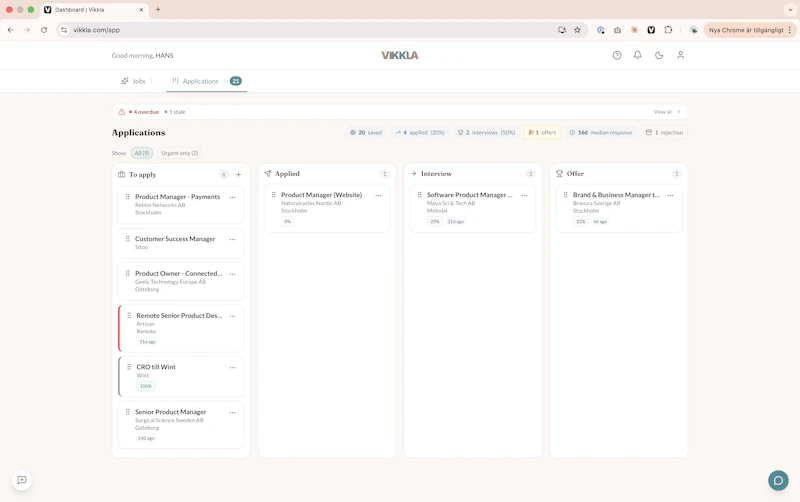This screenshot has width=800, height=502.
Task: Click the 4 applied stat chip
Action: 419,133
